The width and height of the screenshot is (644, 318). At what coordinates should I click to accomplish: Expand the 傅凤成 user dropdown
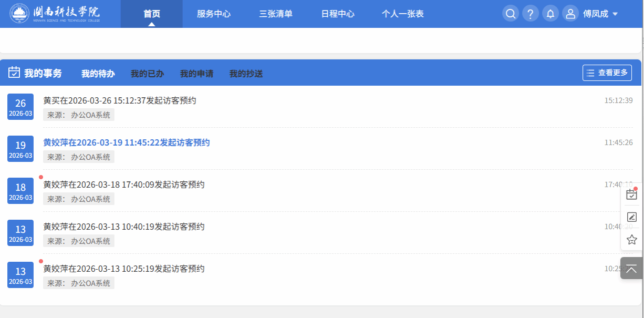point(600,14)
